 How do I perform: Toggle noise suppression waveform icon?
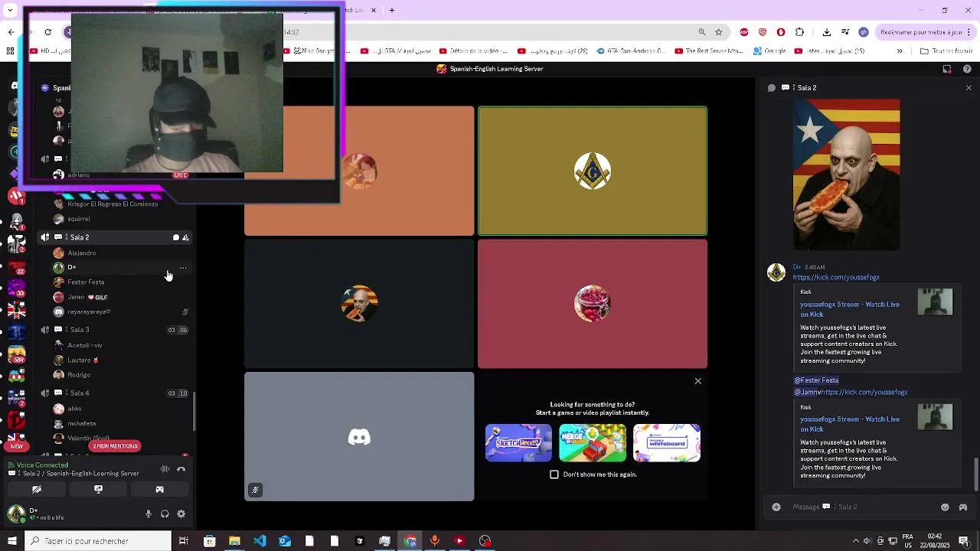point(165,469)
